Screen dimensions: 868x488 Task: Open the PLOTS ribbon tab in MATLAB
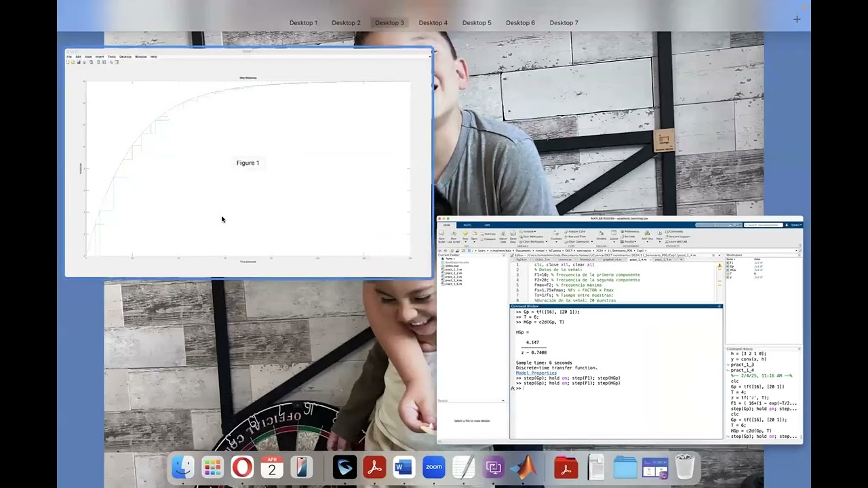[x=467, y=225]
